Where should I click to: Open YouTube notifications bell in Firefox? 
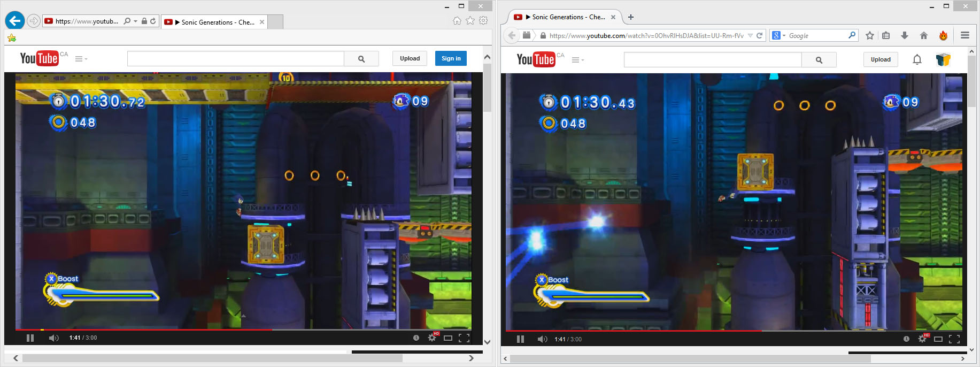click(x=917, y=59)
